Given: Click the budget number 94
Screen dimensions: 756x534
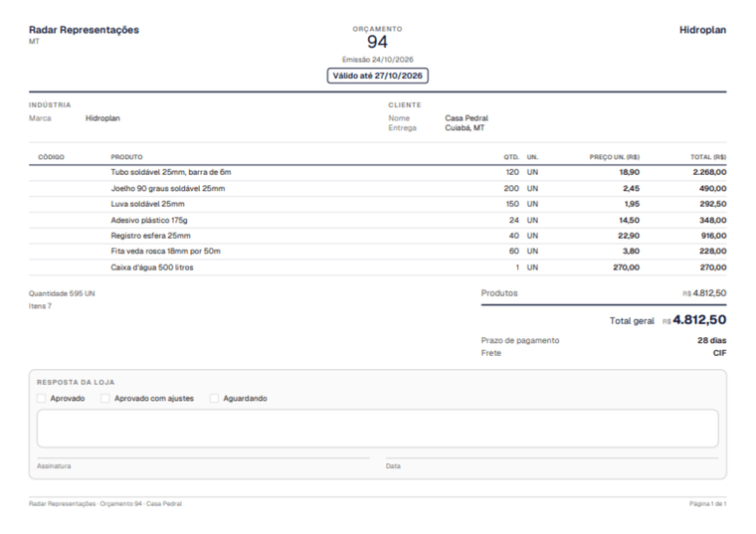Looking at the screenshot, I should point(378,42).
